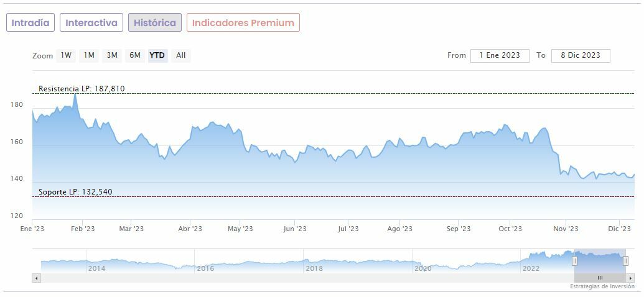Click the navigator left range handle
This screenshot has height=297, width=644.
(574, 261)
